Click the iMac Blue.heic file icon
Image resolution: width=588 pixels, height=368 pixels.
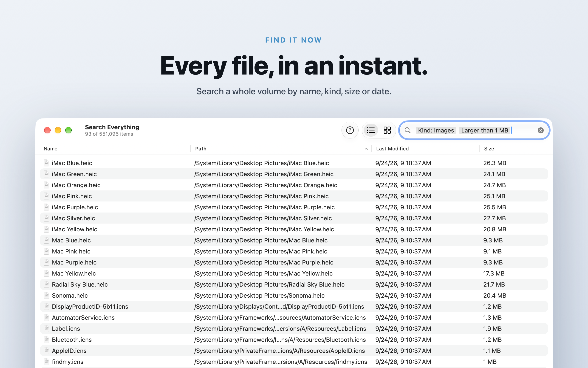[x=46, y=163]
